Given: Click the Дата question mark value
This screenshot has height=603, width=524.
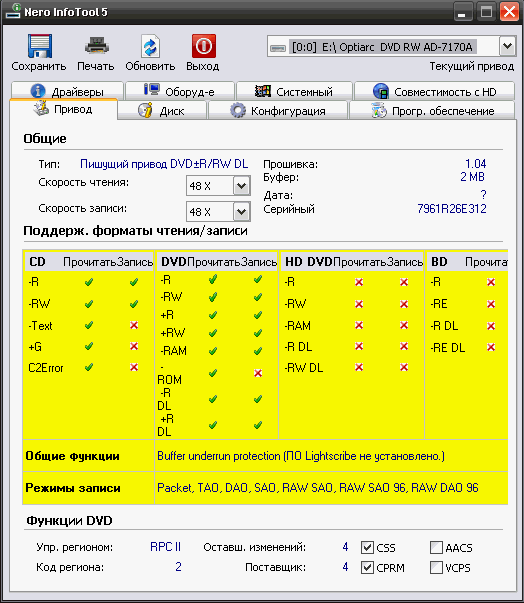Looking at the screenshot, I should click(x=483, y=194).
